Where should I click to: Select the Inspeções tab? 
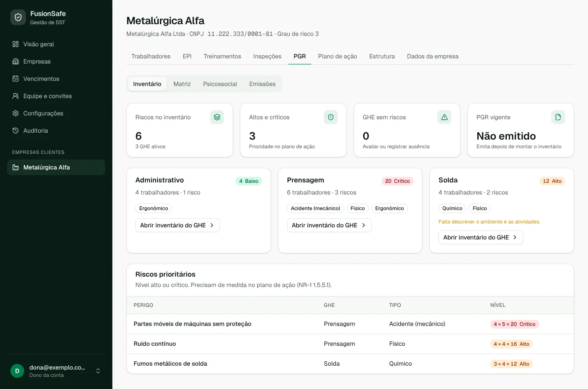pos(267,56)
